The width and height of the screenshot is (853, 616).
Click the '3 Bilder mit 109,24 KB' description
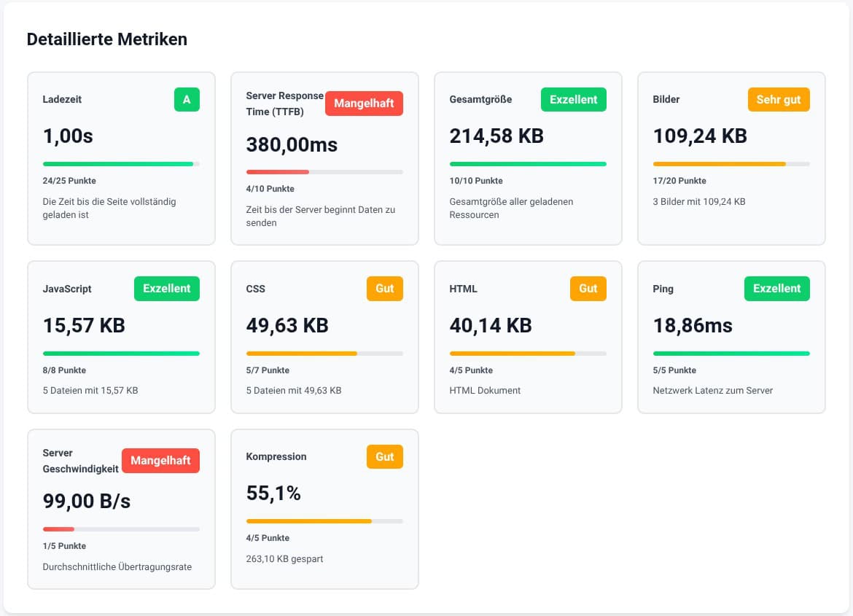(x=698, y=201)
